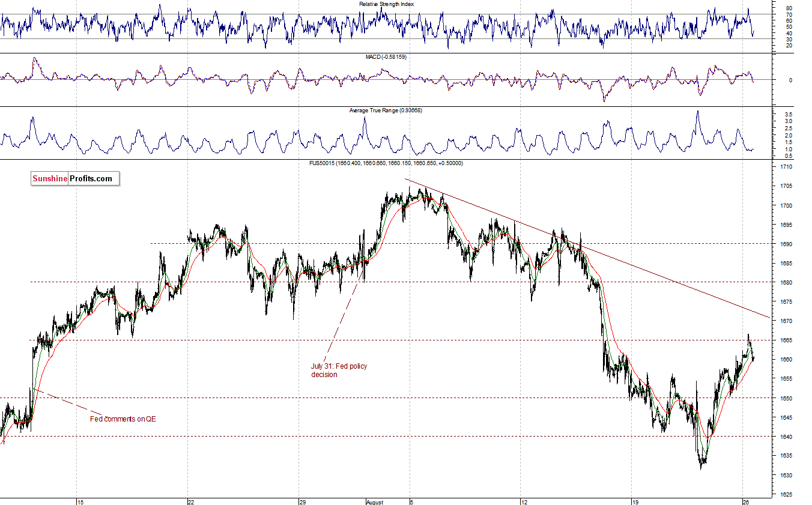Click the 1645 price axis label

tap(787, 417)
